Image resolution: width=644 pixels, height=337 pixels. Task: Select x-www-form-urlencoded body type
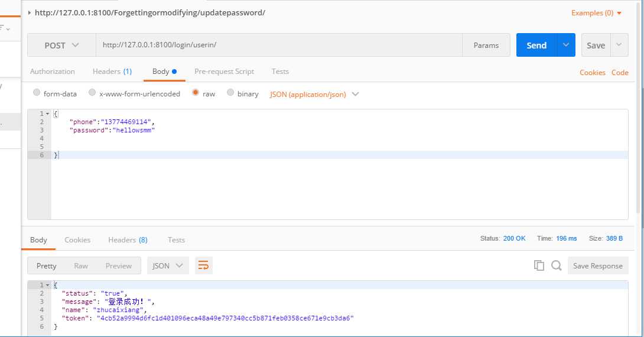click(92, 93)
